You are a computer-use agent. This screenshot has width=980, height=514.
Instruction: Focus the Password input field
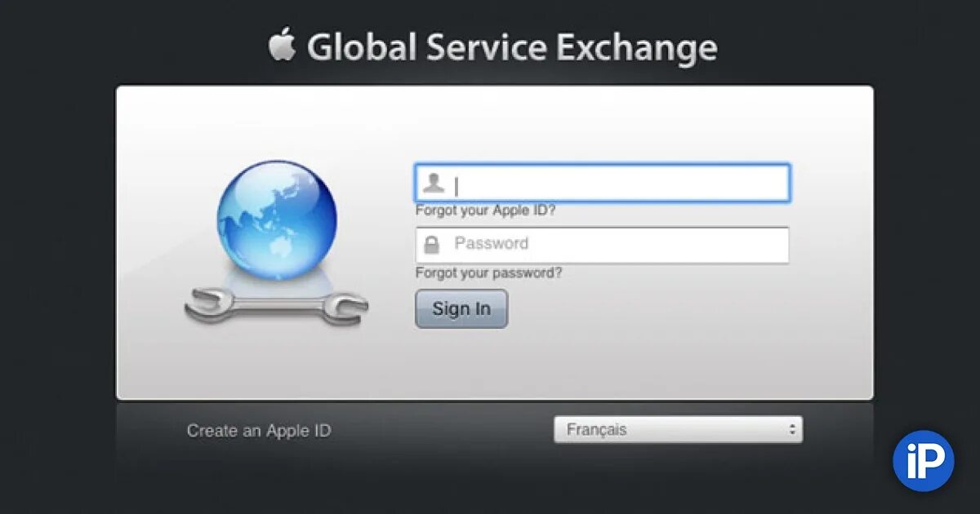click(x=603, y=245)
